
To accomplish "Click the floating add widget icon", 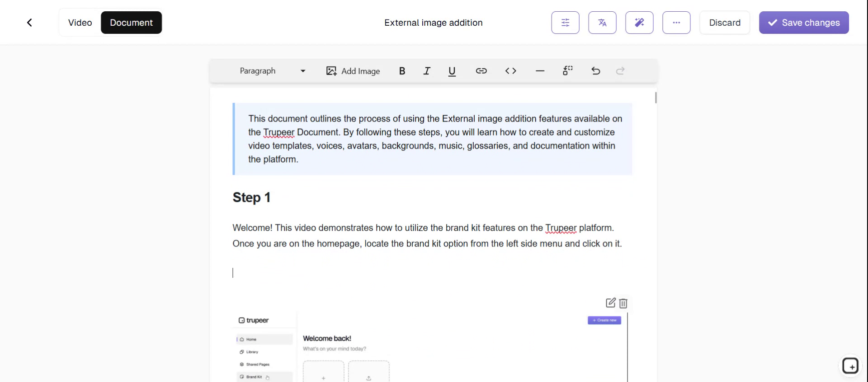I will (x=850, y=366).
